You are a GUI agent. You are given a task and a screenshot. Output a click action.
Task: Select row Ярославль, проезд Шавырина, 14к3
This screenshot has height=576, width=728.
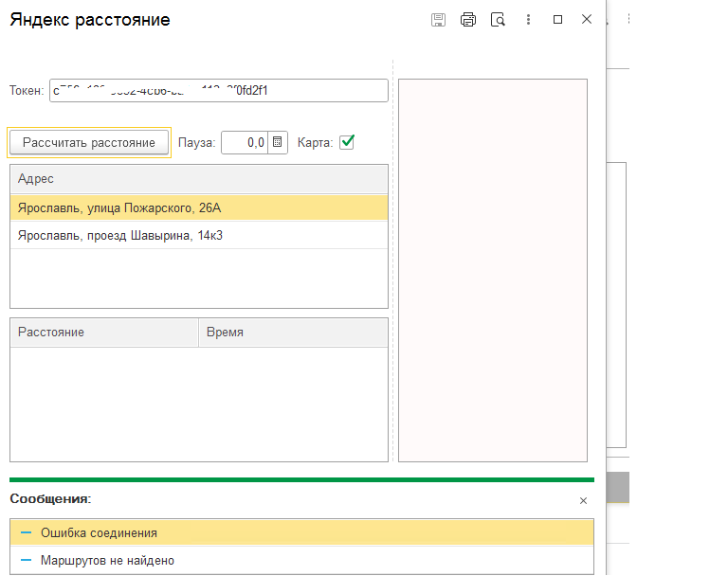pos(199,235)
